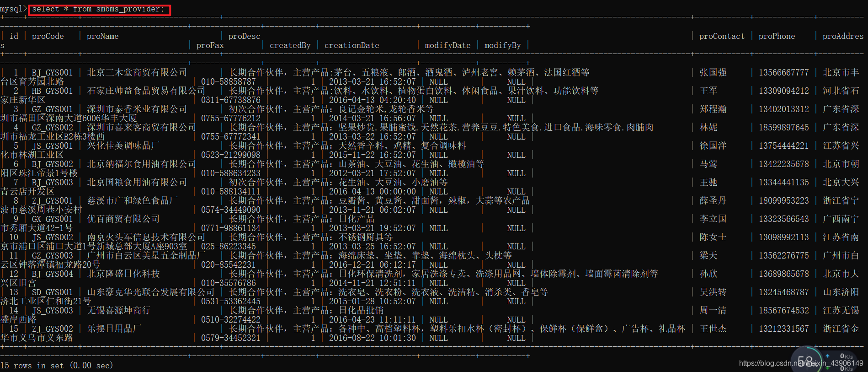Select the JS_GYS003 provider code

tap(52, 311)
